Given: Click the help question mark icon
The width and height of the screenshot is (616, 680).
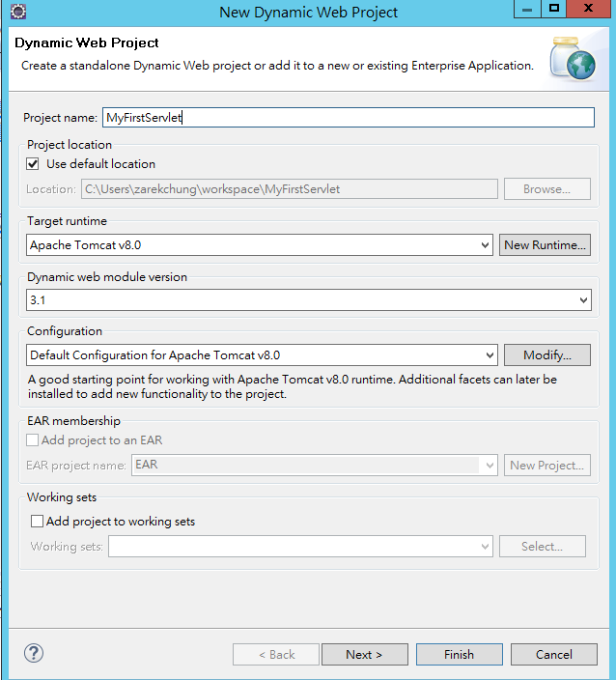Looking at the screenshot, I should [34, 653].
